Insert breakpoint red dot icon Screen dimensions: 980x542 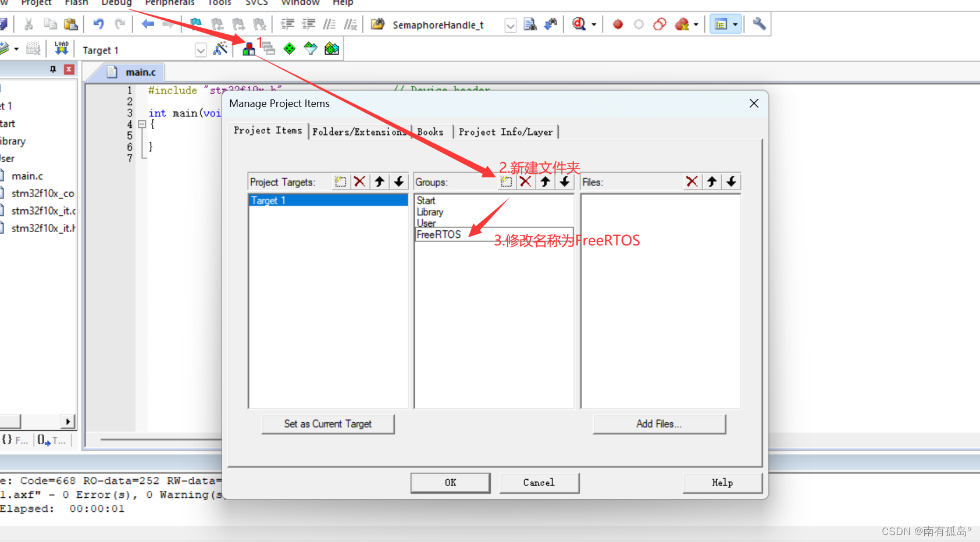click(618, 24)
